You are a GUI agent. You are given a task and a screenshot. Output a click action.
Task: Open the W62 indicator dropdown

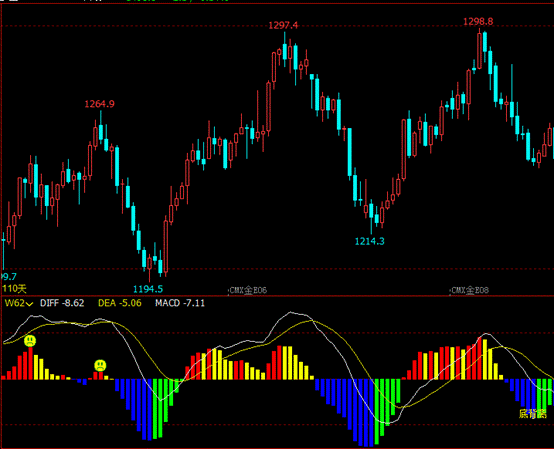[19, 303]
